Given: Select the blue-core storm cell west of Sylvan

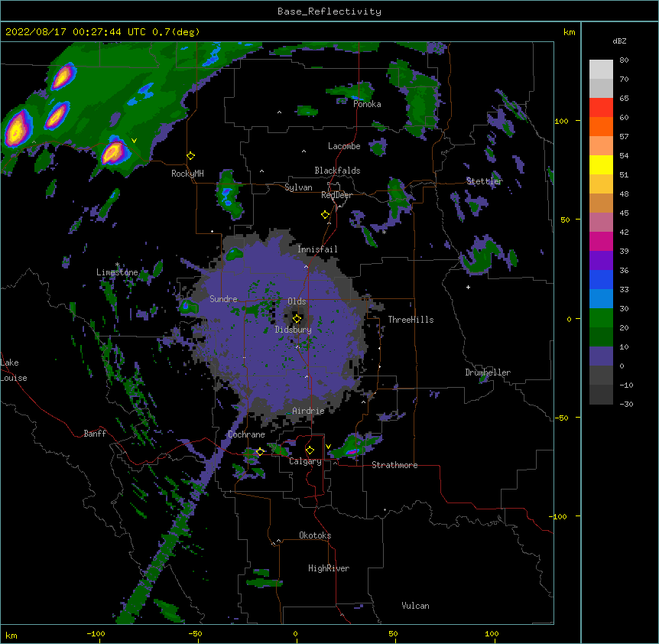Looking at the screenshot, I should [x=229, y=194].
